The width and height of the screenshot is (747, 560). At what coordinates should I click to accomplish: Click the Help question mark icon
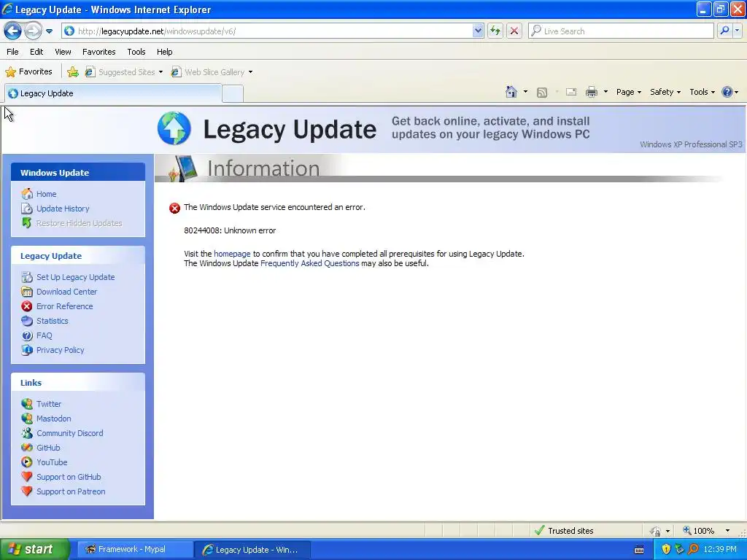pos(727,92)
